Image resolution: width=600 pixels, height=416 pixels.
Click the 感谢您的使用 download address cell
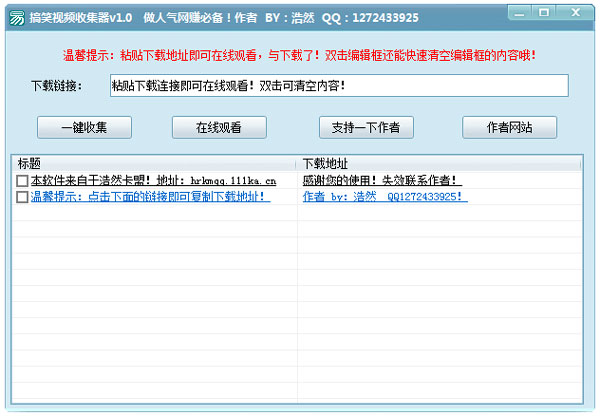coord(380,181)
